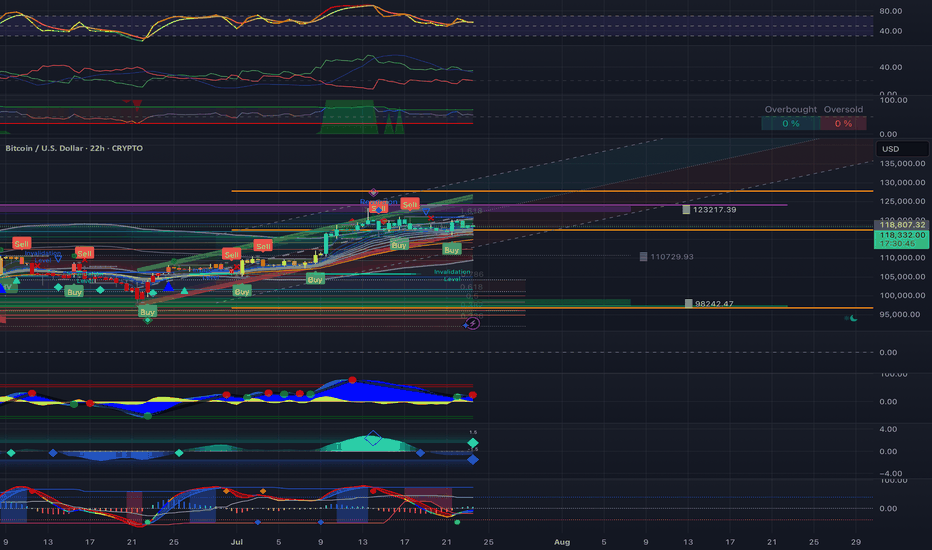The height and width of the screenshot is (550, 932).
Task: Click the grey square marker beside 98242.47
Action: pyautogui.click(x=688, y=303)
